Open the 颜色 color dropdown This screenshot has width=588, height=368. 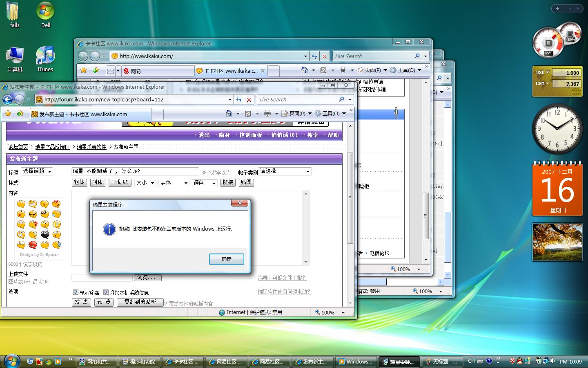pos(205,183)
